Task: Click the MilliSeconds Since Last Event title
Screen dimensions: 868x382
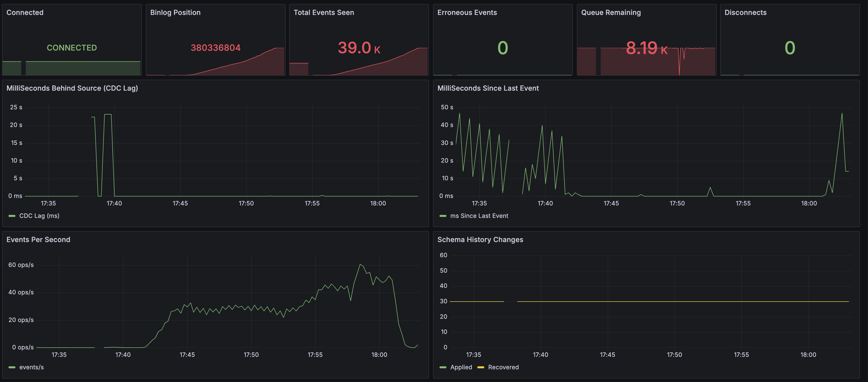Action: (x=488, y=88)
